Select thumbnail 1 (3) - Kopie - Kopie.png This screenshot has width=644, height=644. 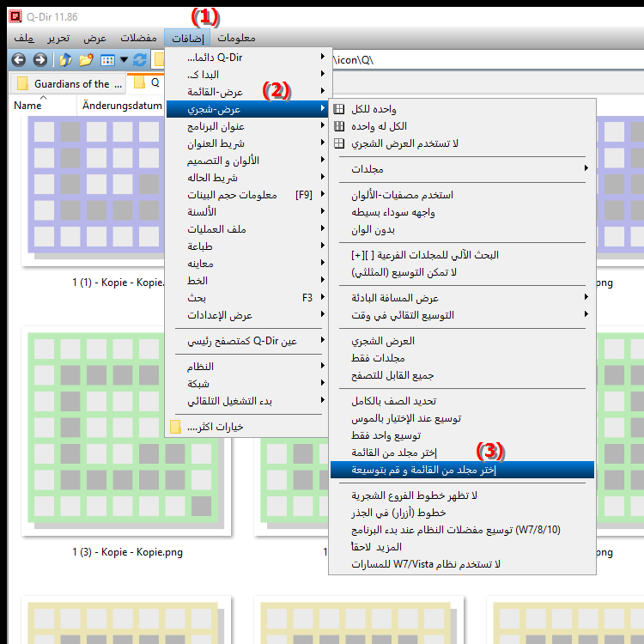pos(127,431)
